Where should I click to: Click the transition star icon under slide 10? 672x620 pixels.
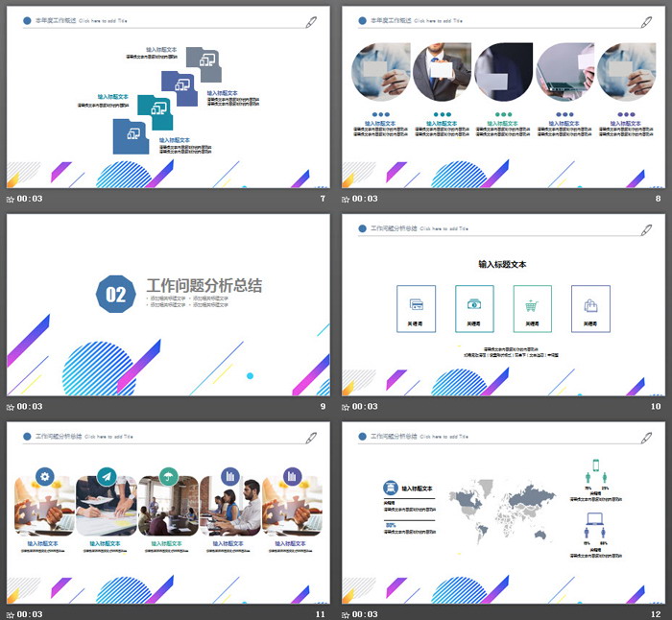[x=347, y=406]
